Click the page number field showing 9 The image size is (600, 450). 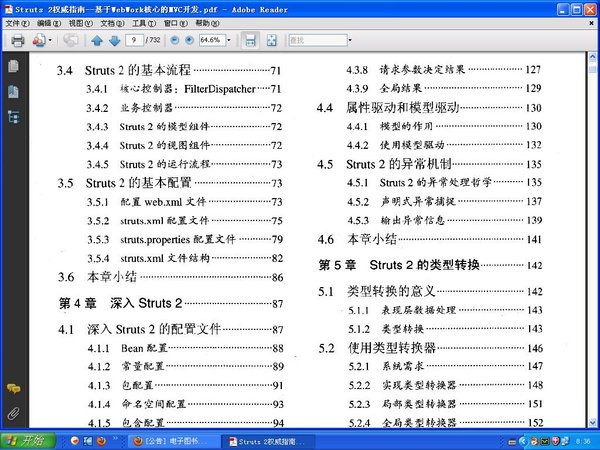point(134,40)
